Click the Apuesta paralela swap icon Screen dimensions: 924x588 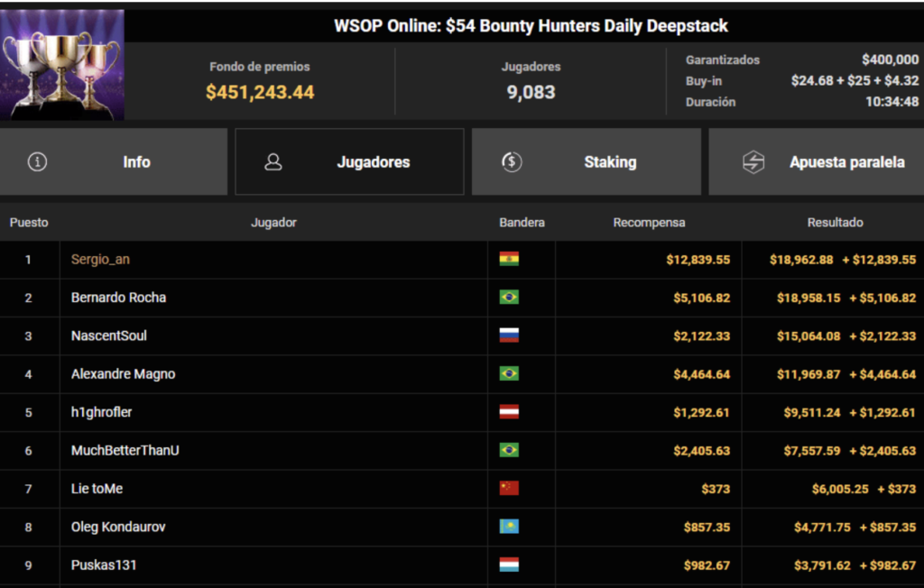pyautogui.click(x=753, y=161)
